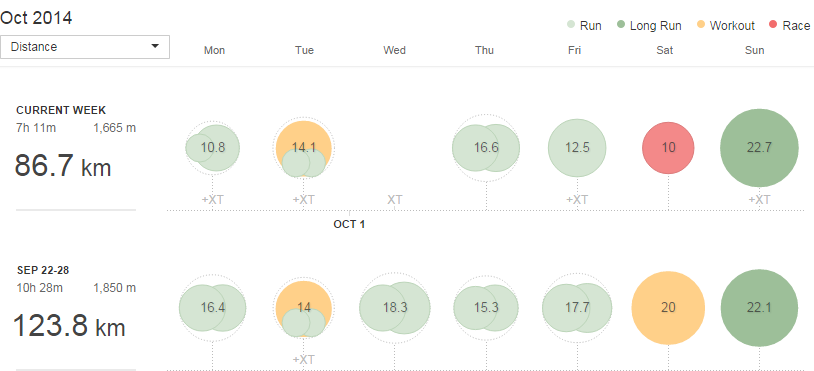
Task: Click the Wednesday XT cross-training marker
Action: pos(395,200)
